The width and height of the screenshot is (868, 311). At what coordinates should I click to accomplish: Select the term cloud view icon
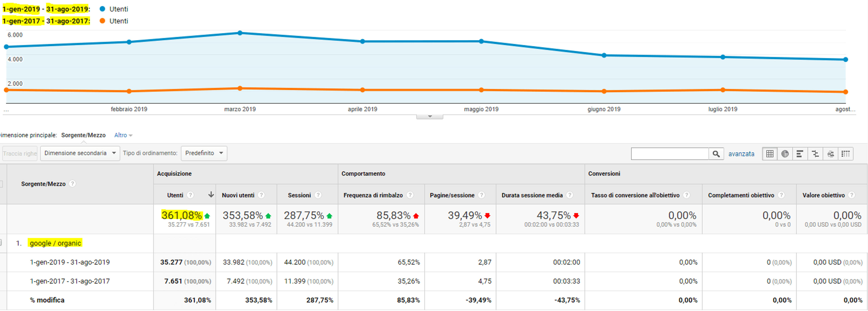pos(831,154)
